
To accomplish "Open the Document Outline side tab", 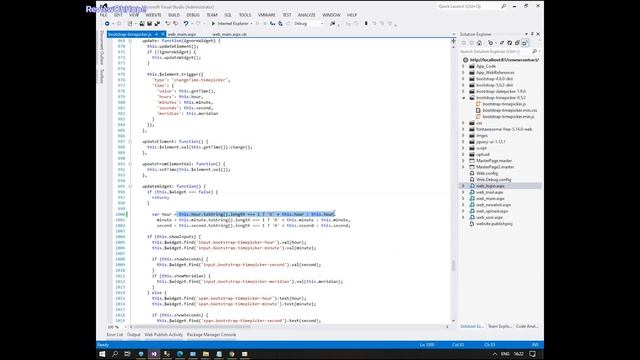I will coord(101,48).
